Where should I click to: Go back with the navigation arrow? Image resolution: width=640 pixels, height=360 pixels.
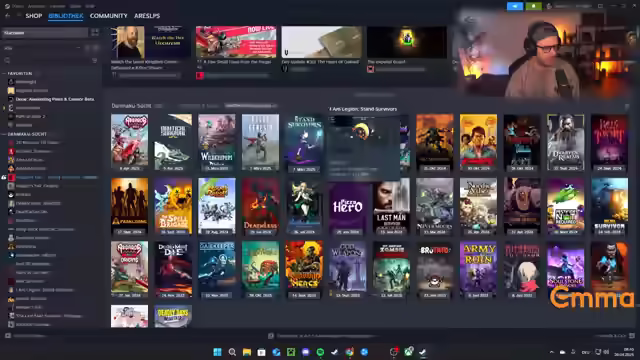point(8,16)
